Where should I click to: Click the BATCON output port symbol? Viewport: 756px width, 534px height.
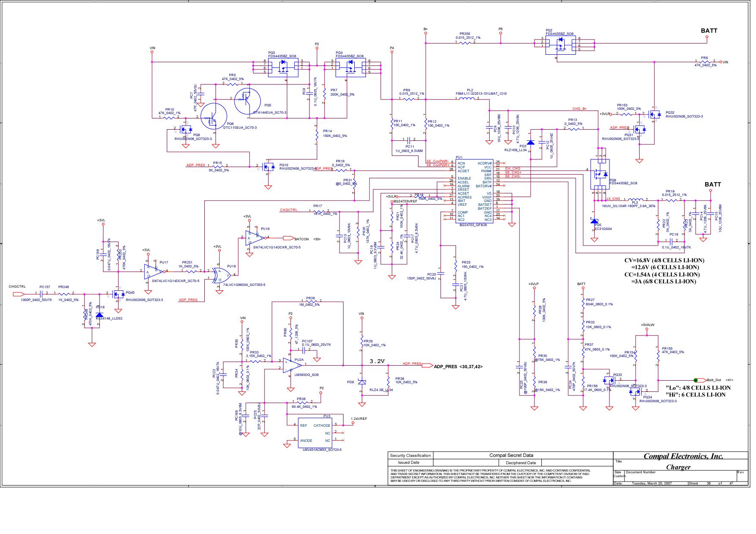coord(288,238)
